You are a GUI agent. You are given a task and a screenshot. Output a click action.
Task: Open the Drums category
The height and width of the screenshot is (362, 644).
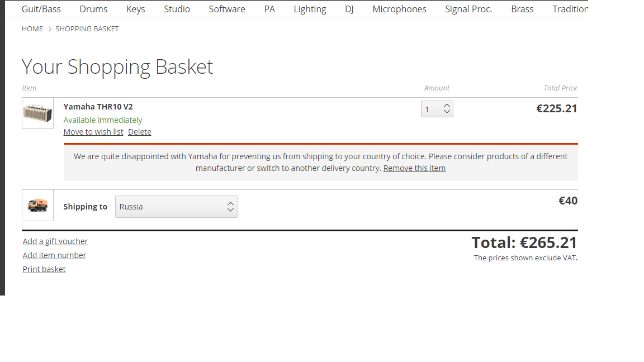point(94,9)
